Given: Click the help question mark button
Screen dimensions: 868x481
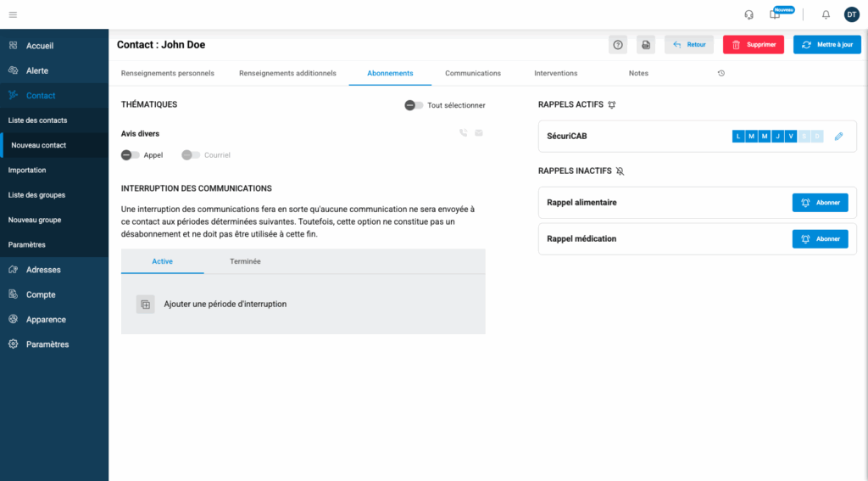Looking at the screenshot, I should click(x=618, y=45).
